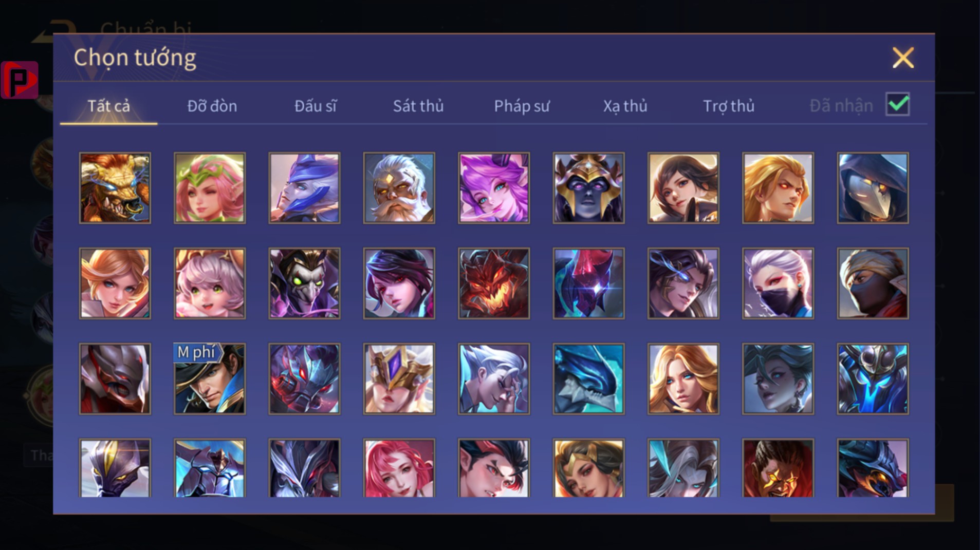Select the pink-haired elf with leaf crown
This screenshot has height=550, width=980.
point(209,188)
